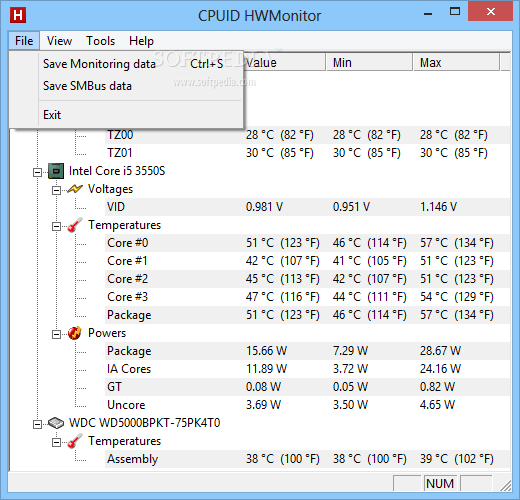Click the WDC hard drive icon
This screenshot has width=520, height=500.
point(56,423)
